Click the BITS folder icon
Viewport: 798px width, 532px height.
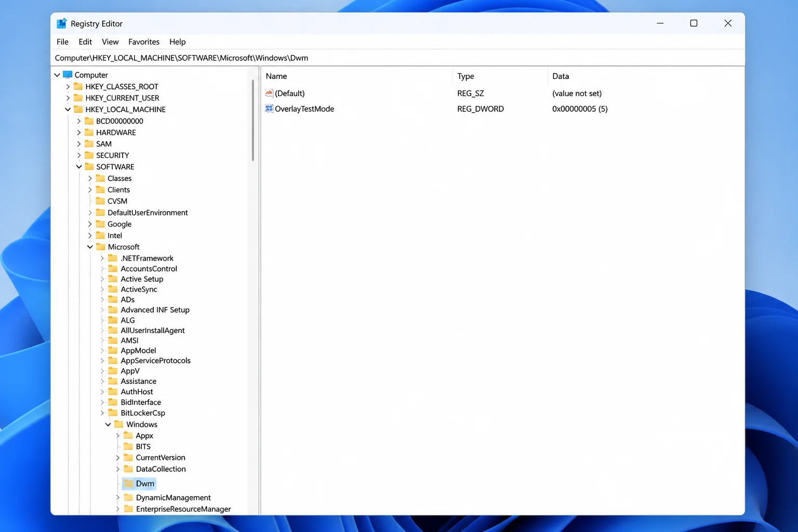pos(129,446)
